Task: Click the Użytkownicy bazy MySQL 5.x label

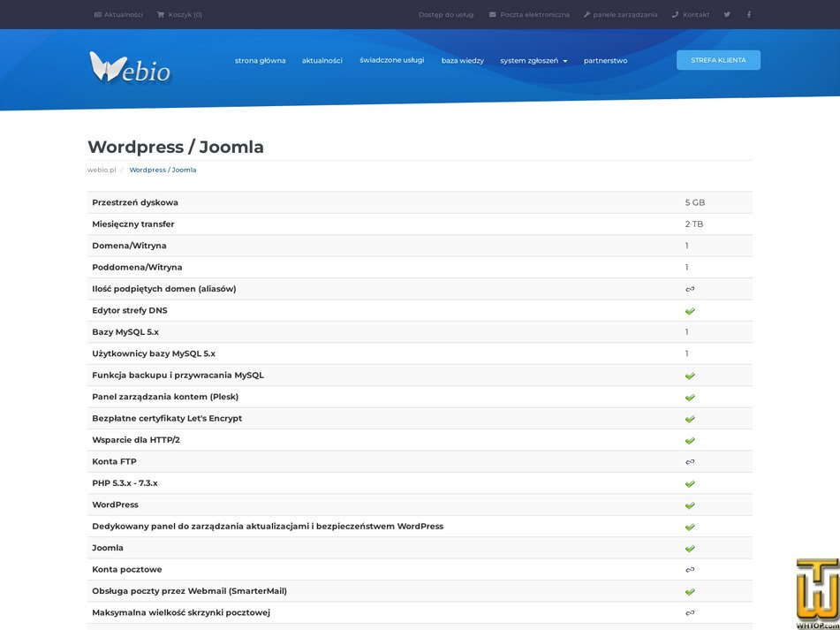Action: tap(154, 353)
